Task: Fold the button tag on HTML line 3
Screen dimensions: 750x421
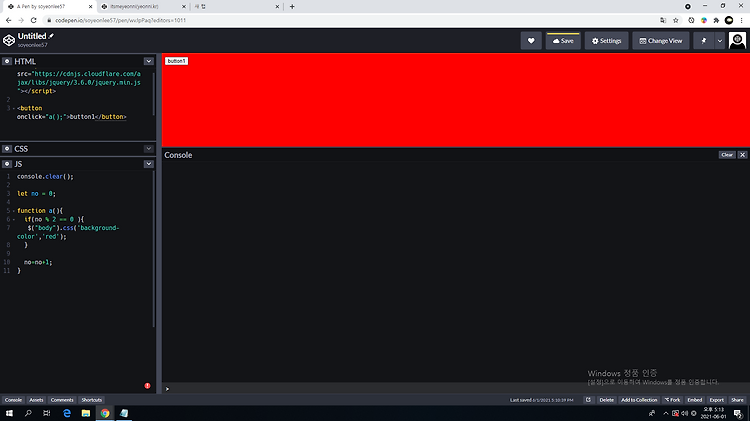Action: pos(13,109)
